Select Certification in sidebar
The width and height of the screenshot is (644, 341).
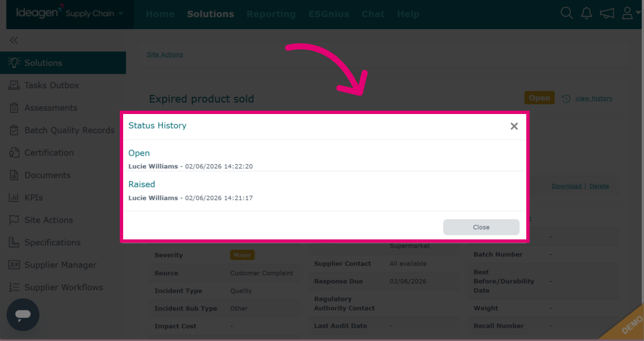[x=49, y=153]
